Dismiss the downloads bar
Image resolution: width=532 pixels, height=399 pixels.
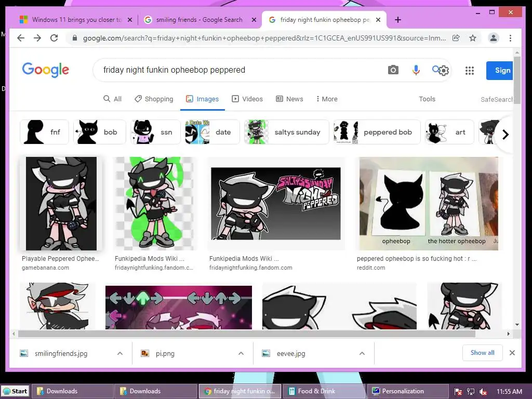tap(512, 353)
